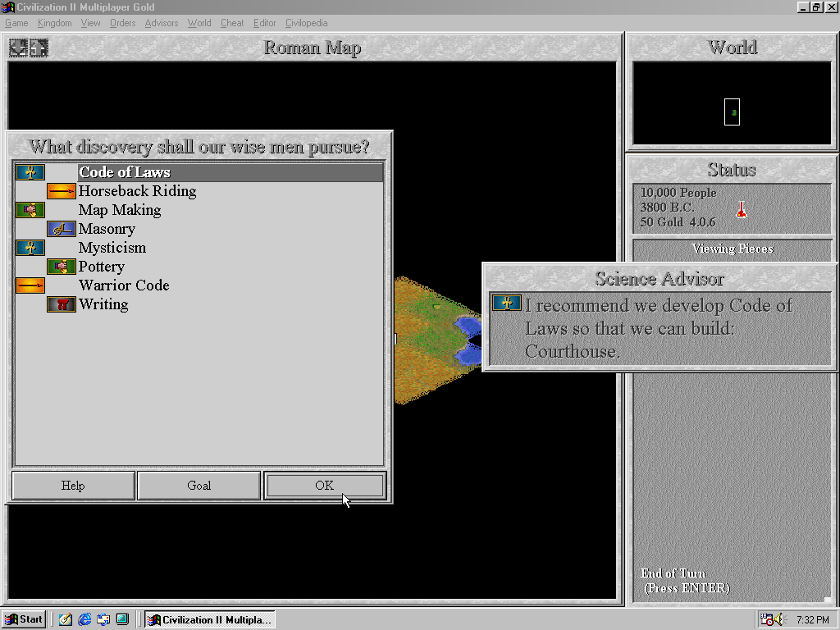
Task: Click the Show Desktop quick launch icon
Action: click(122, 619)
